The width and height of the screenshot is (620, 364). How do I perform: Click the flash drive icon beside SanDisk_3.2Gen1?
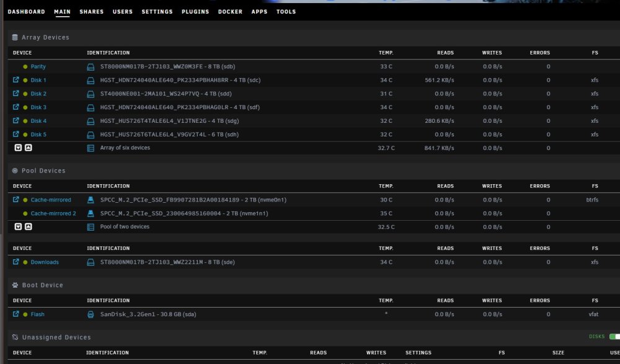(x=91, y=314)
